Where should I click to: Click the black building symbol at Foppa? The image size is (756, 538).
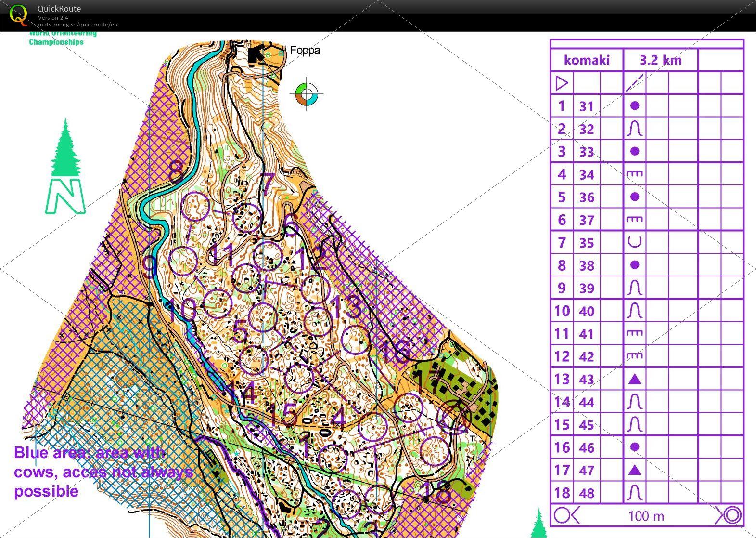(x=256, y=53)
